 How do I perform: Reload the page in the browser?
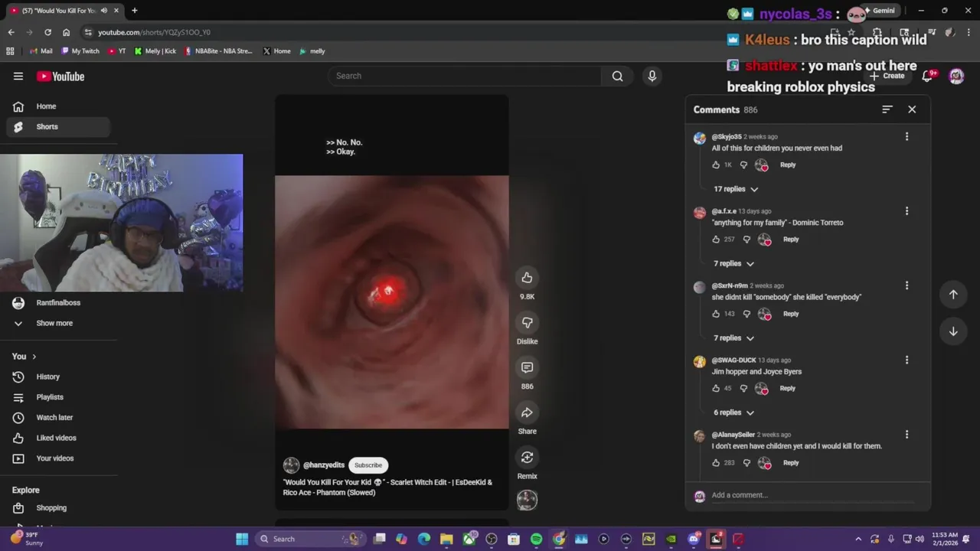[47, 32]
